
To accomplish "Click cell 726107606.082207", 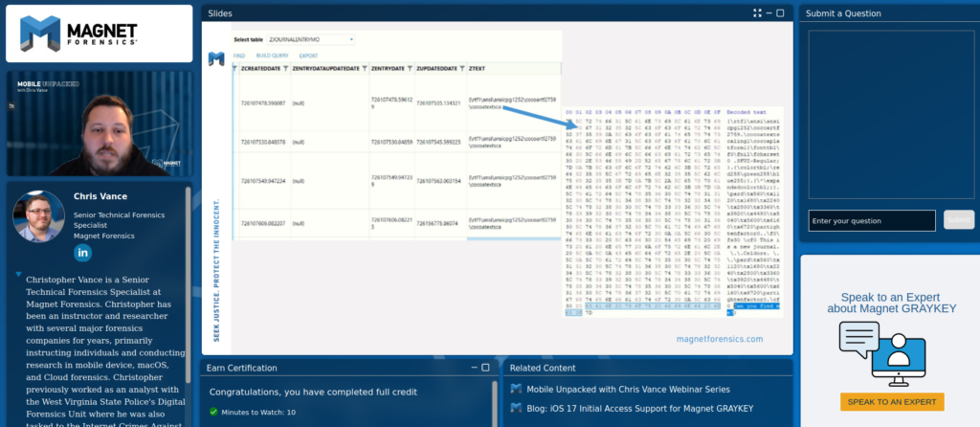I will [x=262, y=222].
